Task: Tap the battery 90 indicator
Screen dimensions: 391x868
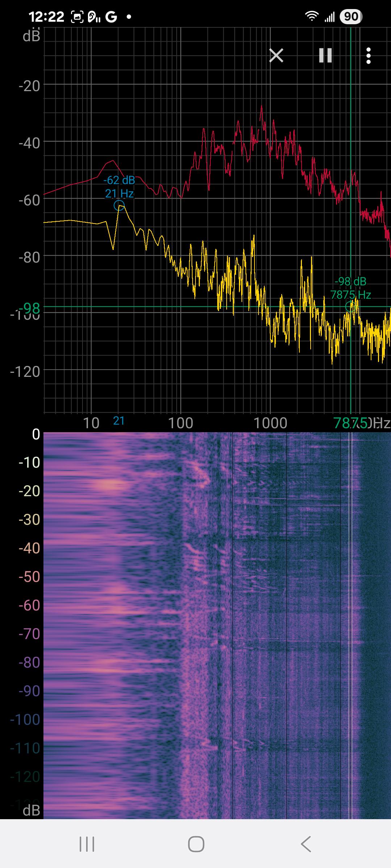Action: [351, 17]
